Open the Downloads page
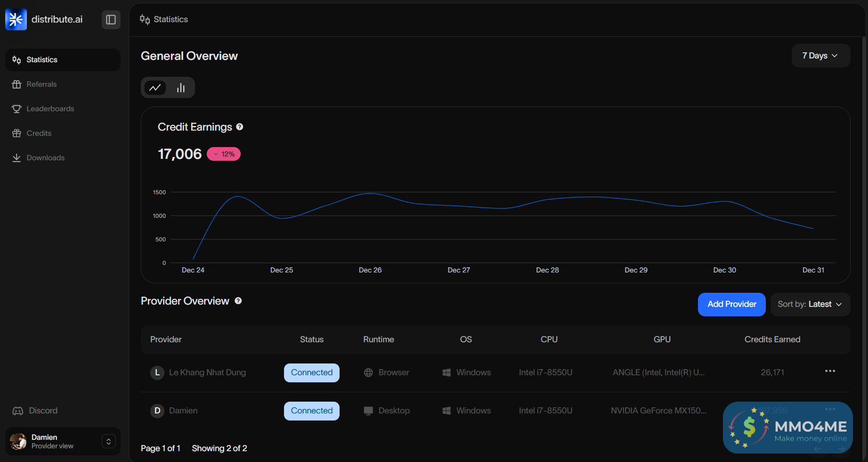This screenshot has height=462, width=868. 63,158
